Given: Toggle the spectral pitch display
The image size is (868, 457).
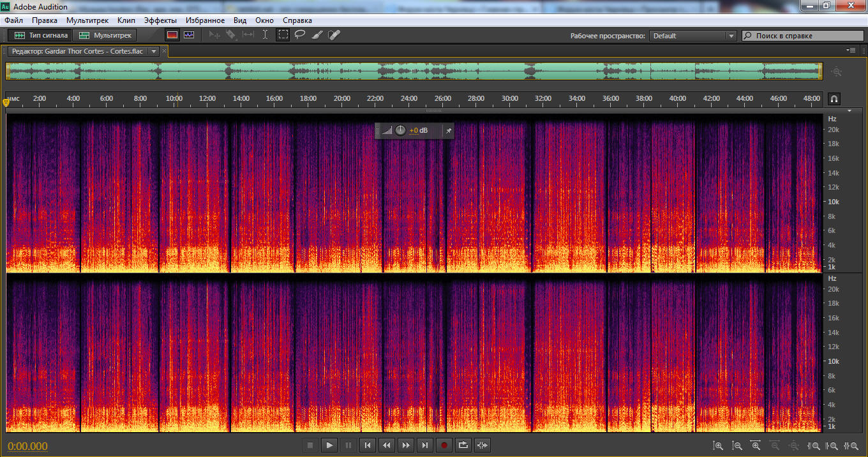Looking at the screenshot, I should click(x=188, y=35).
